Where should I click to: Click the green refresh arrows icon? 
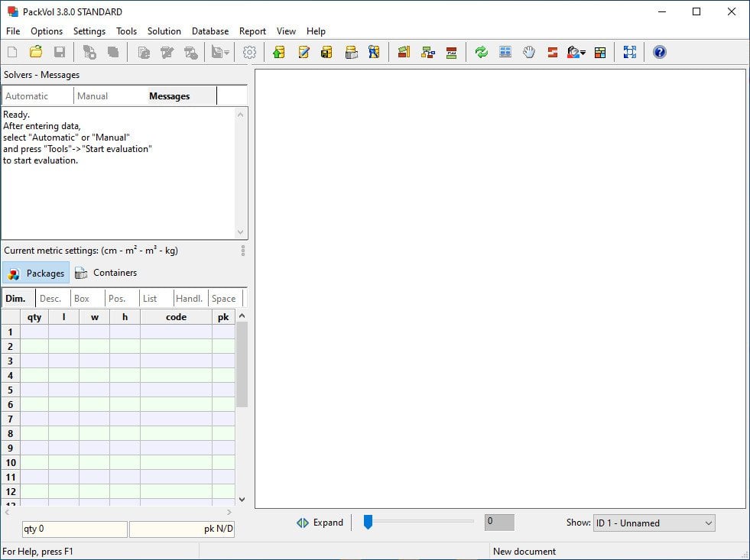point(482,52)
